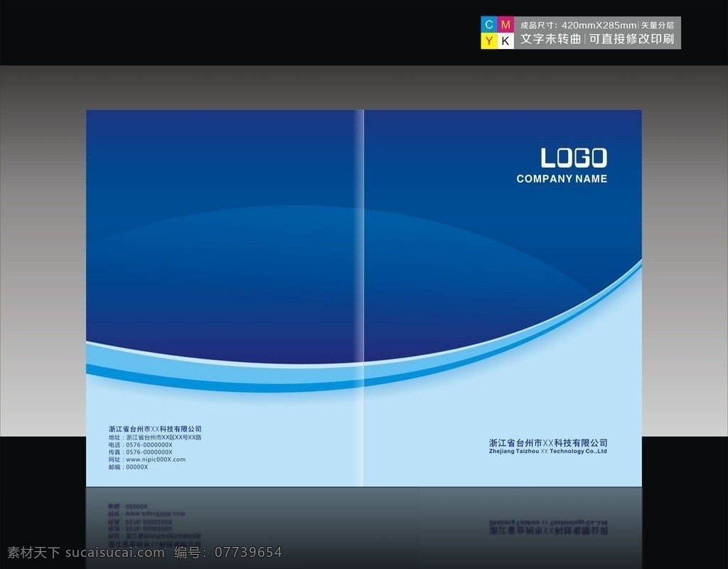The width and height of the screenshot is (728, 569).
Task: Click 'Zhejiang Taizhou XX Technology Co.,Ltd' line
Action: pos(548,451)
